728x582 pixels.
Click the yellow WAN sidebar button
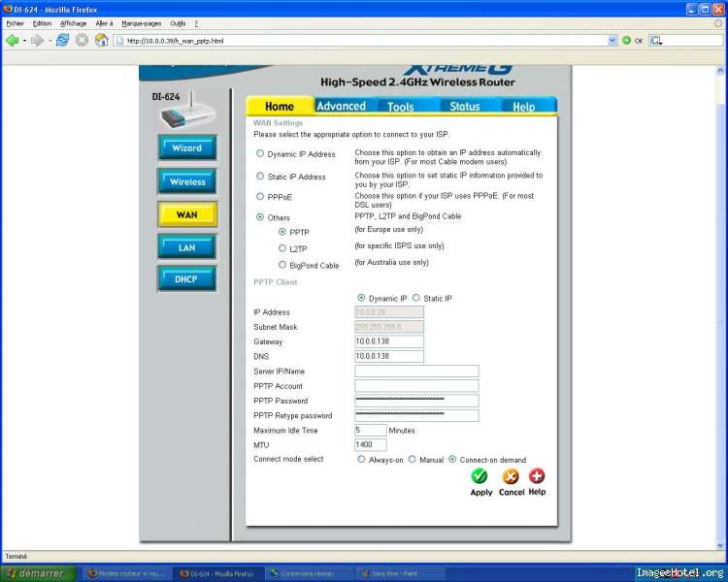[187, 214]
